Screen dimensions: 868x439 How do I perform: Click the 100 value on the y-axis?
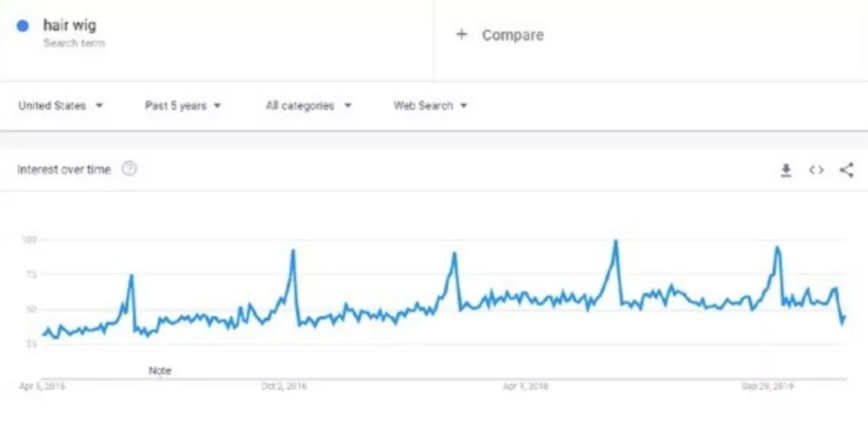(30, 240)
